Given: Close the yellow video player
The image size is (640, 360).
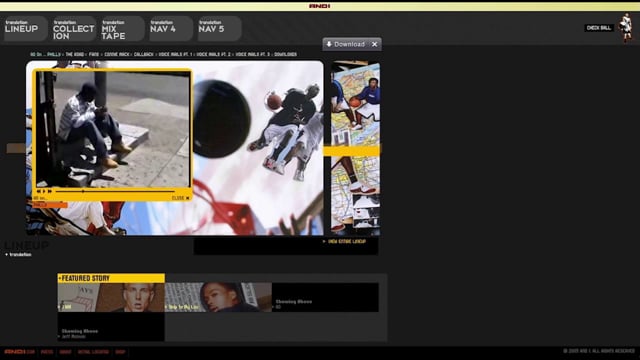Looking at the screenshot, I should point(180,198).
